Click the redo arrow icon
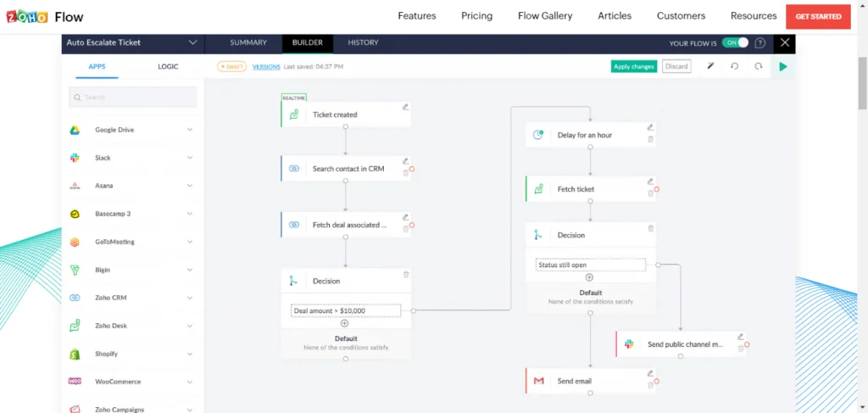Viewport: 868px width, 413px height. tap(759, 66)
